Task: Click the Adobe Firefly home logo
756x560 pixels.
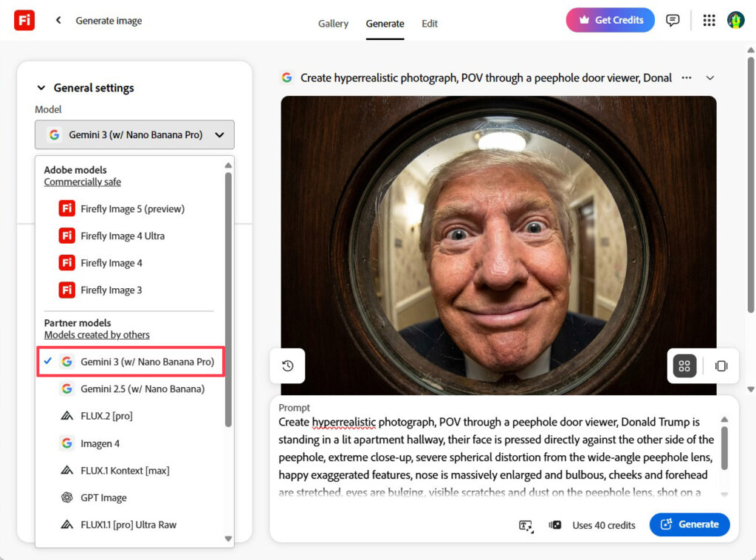Action: point(24,20)
